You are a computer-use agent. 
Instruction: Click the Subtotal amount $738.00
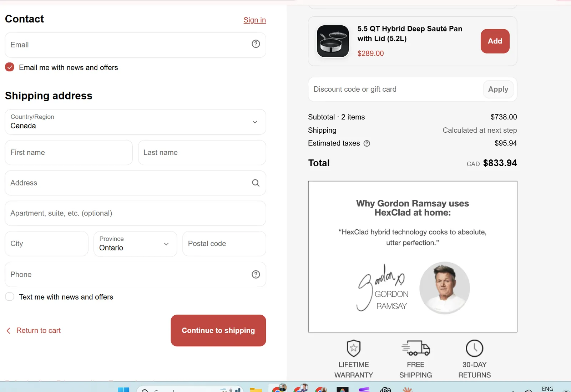point(504,117)
